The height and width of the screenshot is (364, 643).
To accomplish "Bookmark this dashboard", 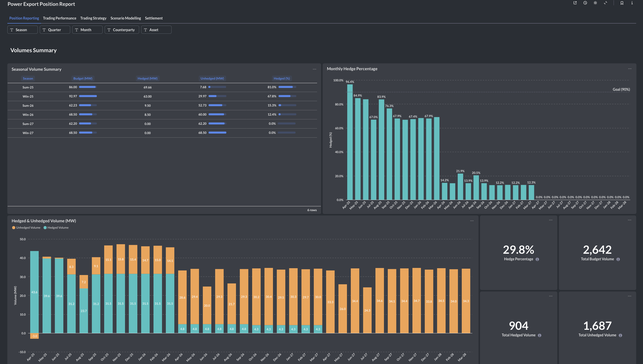I will (x=622, y=3).
